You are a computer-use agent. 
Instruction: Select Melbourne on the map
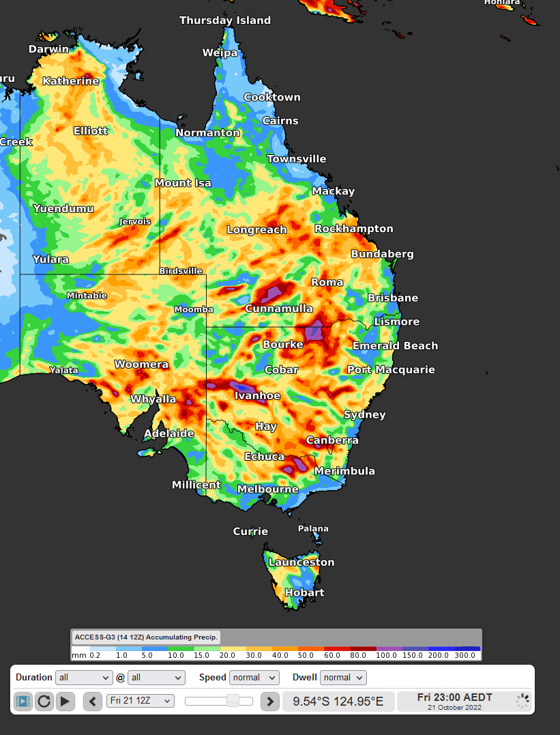tap(267, 489)
